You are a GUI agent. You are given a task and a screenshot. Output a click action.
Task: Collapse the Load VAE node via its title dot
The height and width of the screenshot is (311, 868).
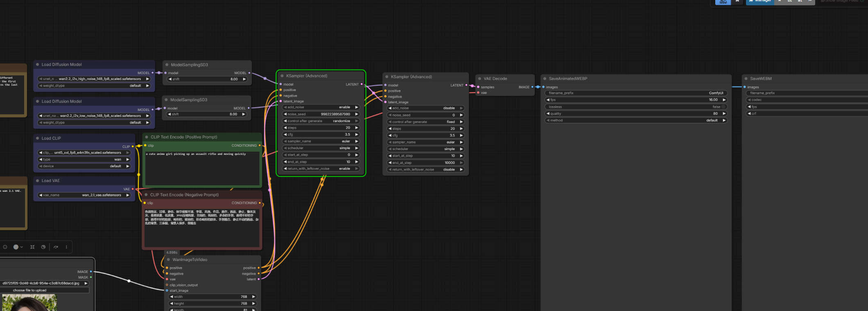pyautogui.click(x=38, y=181)
